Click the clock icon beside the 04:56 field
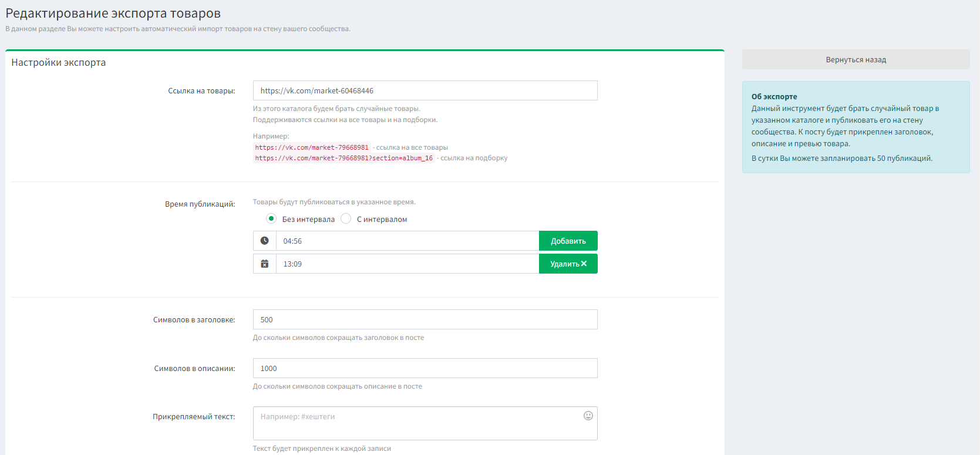This screenshot has height=455, width=980. point(265,241)
